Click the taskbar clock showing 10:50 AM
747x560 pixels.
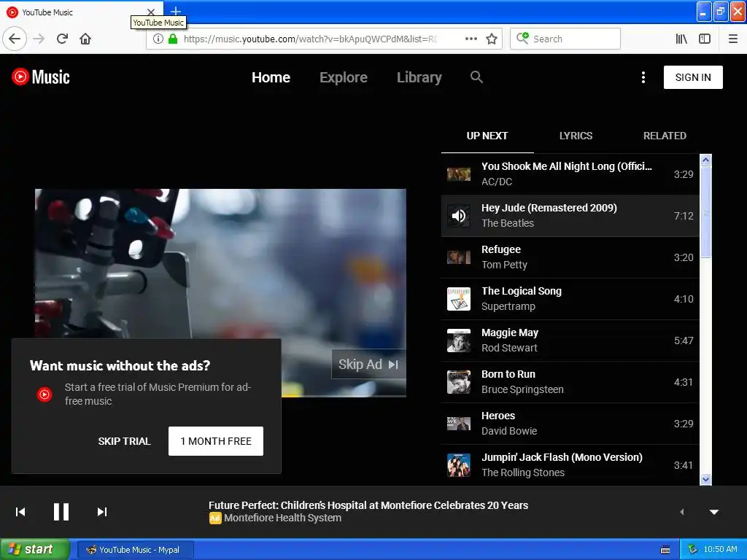click(720, 550)
